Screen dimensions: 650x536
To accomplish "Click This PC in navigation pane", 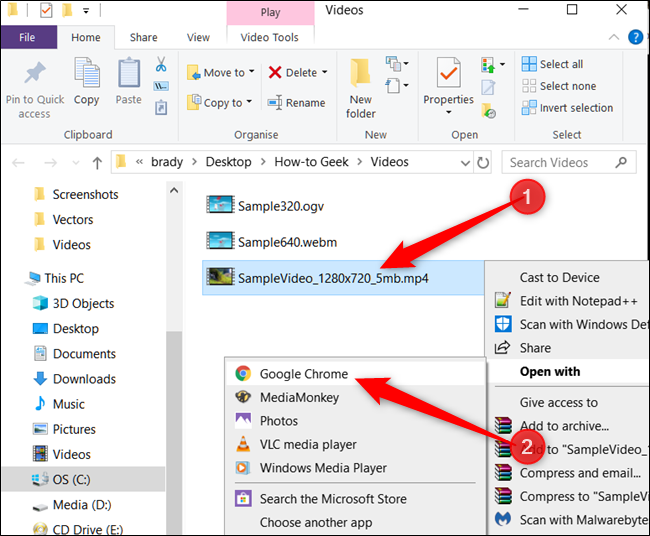I will [x=56, y=278].
